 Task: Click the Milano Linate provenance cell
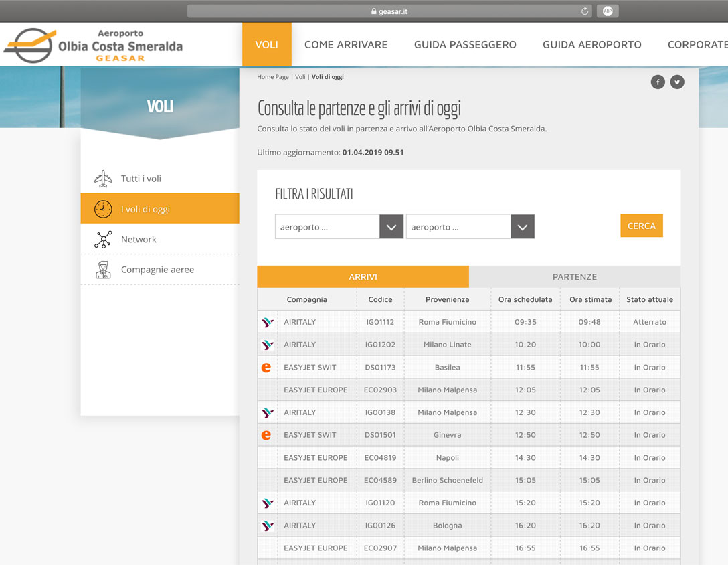[x=448, y=345]
